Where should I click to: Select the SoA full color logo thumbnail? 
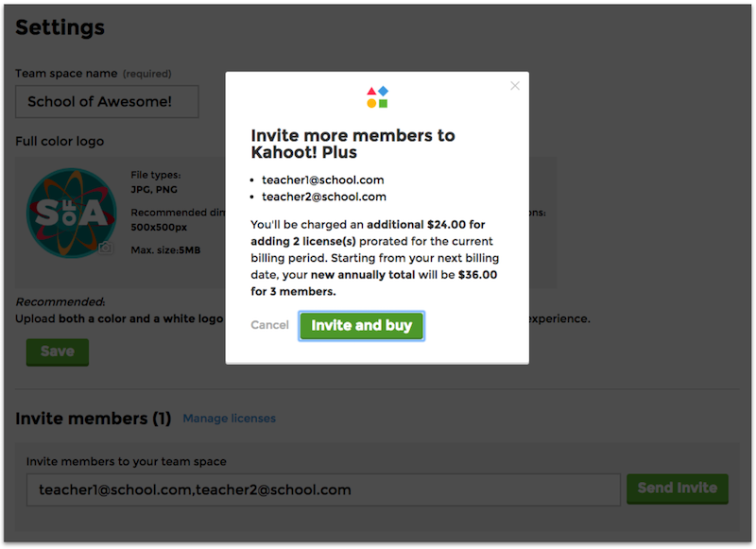click(72, 213)
